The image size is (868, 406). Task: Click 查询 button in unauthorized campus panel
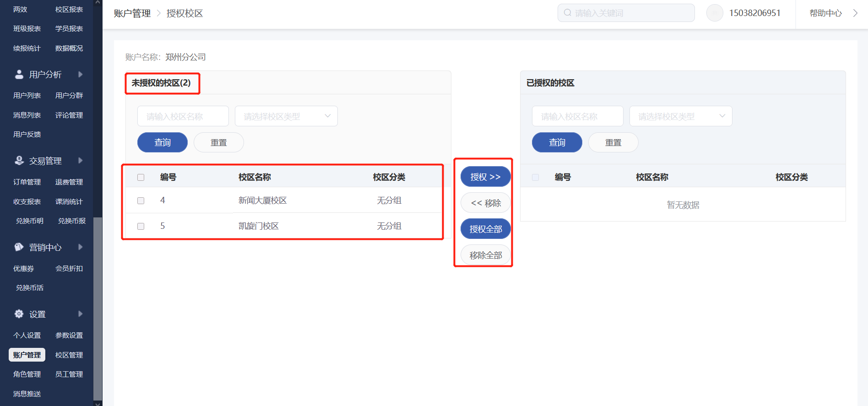[x=163, y=142]
